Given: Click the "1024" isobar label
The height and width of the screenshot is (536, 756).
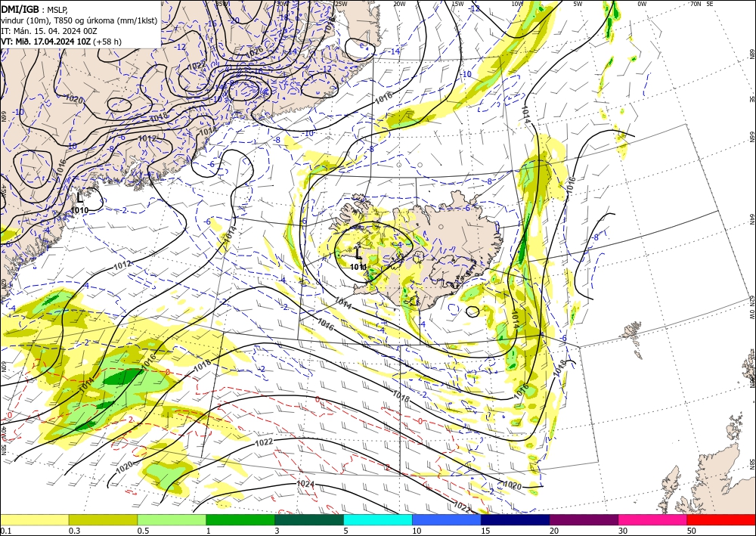Looking at the screenshot, I should (305, 484).
